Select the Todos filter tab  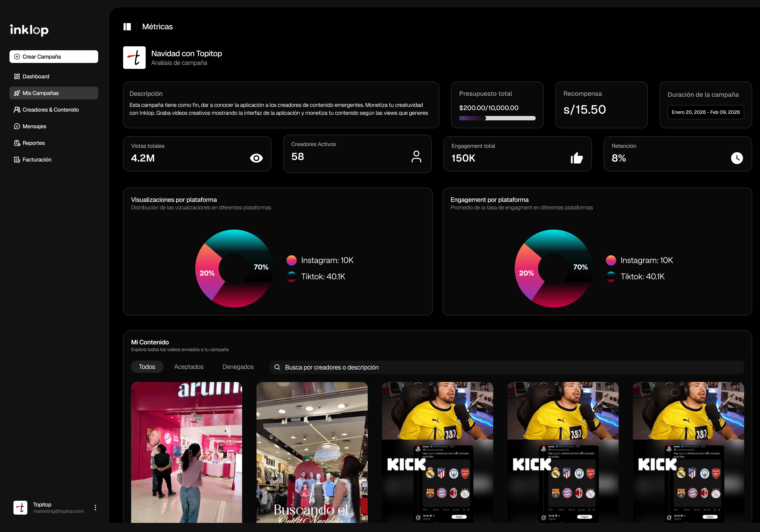pyautogui.click(x=147, y=367)
